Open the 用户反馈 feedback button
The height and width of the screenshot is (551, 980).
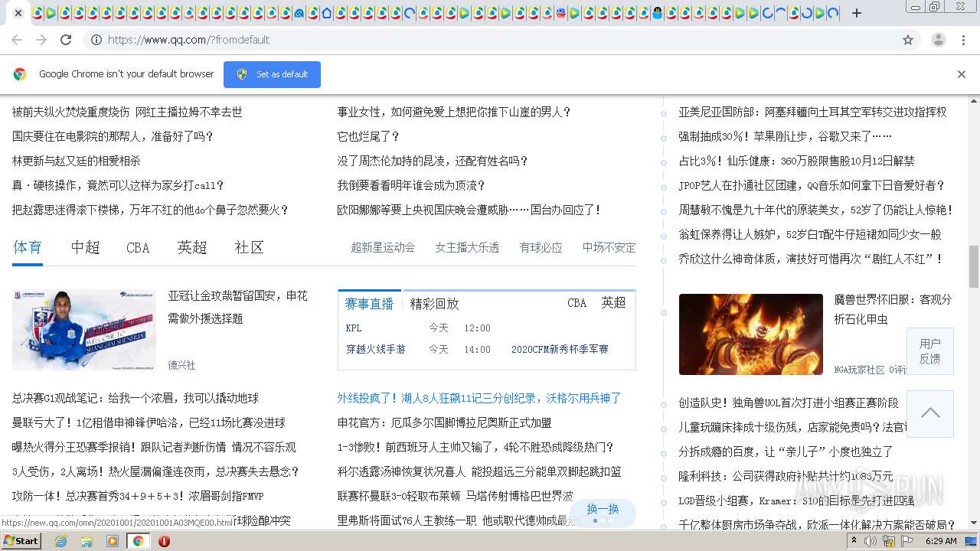click(x=930, y=351)
